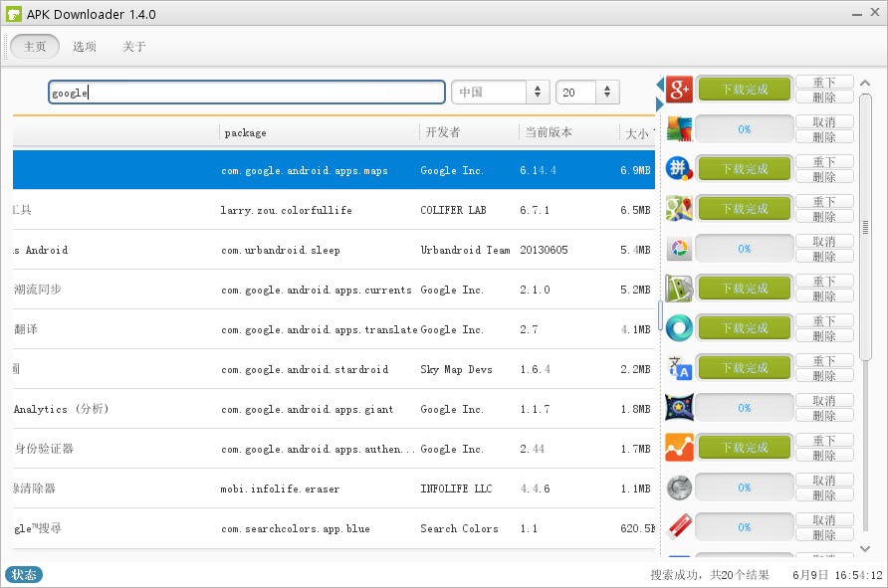Select the com.urbandroid.sleep row
The height and width of the screenshot is (588, 888).
click(x=333, y=250)
